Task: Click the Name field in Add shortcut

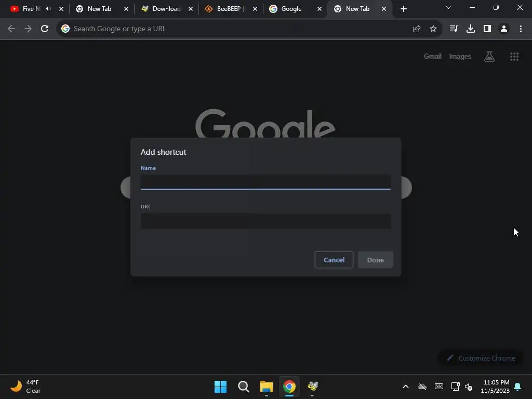Action: (x=265, y=182)
